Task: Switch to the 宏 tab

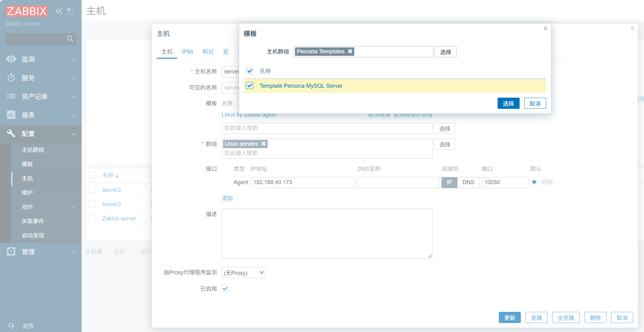Action: pos(226,52)
